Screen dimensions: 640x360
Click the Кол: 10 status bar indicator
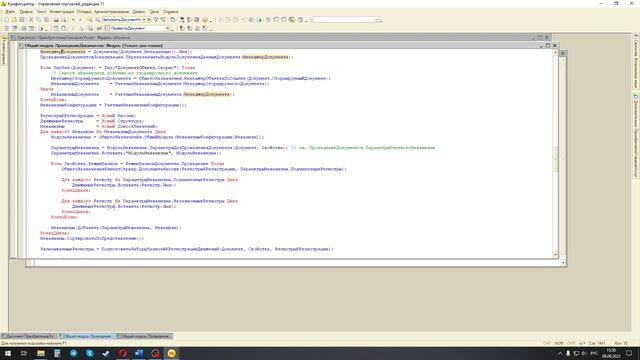pyautogui.click(x=621, y=343)
